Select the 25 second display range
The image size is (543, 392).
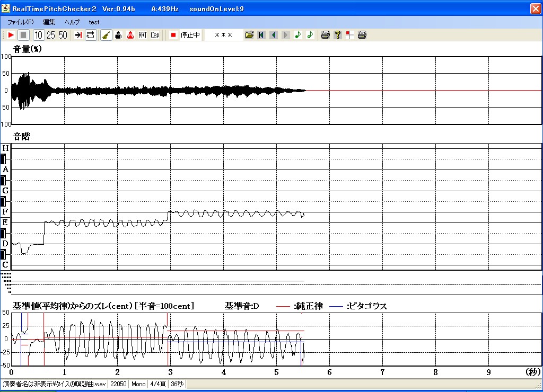point(51,35)
